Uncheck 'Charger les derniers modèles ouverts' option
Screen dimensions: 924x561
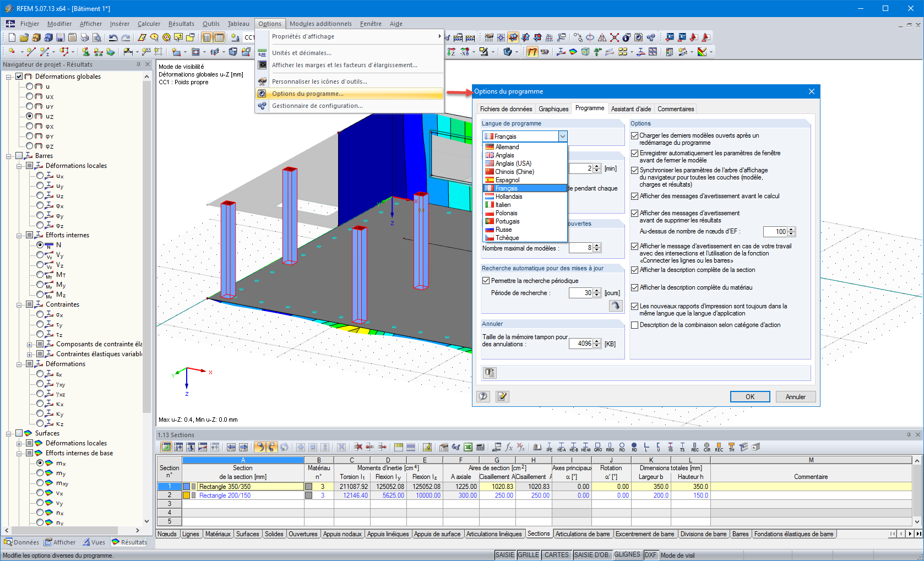click(x=635, y=135)
